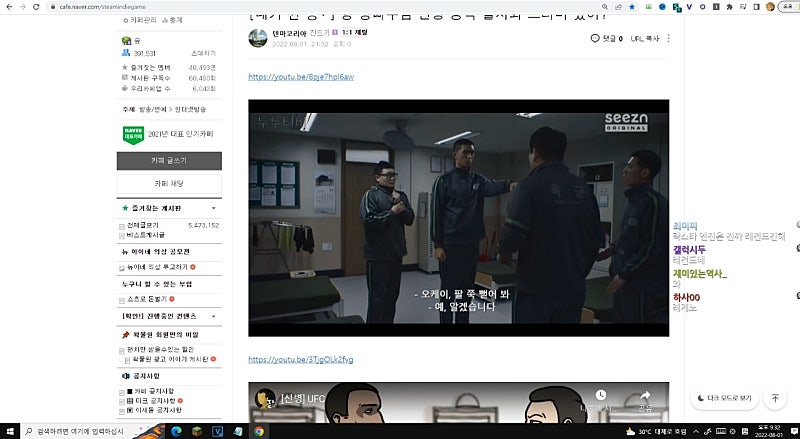Click the post author profile picture
Screen dimensions: 800x439
(x=258, y=38)
